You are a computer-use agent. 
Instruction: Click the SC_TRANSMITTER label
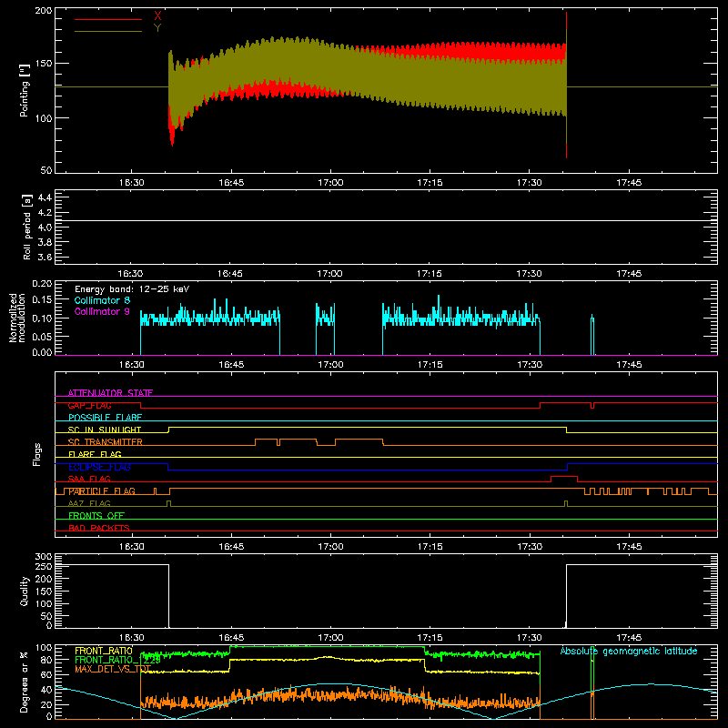click(x=105, y=442)
